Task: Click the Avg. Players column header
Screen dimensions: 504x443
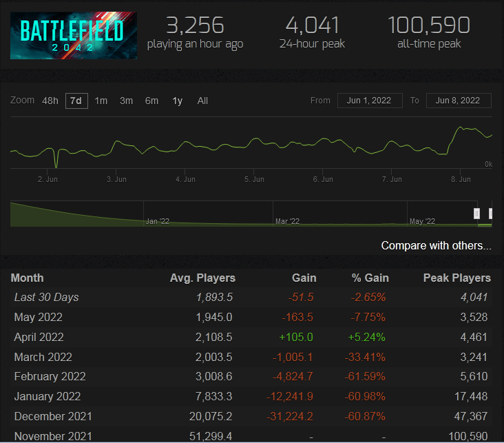Action: (x=202, y=278)
